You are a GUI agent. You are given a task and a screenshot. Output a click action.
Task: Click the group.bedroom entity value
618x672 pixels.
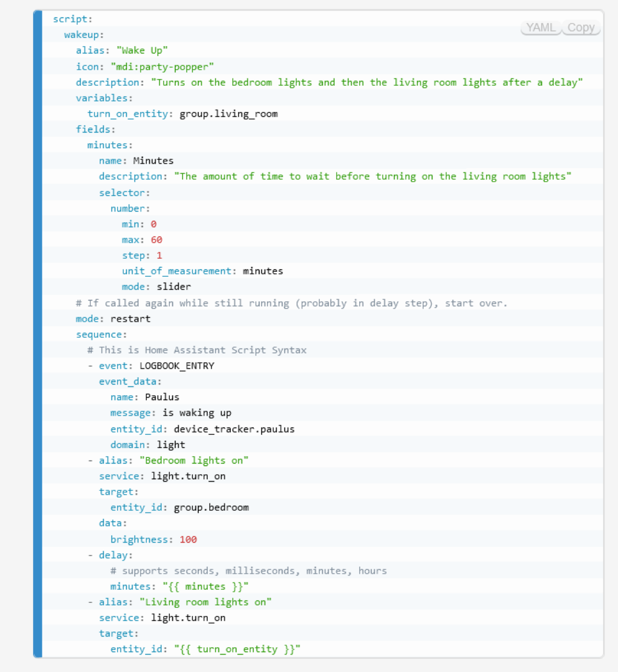[x=211, y=507]
